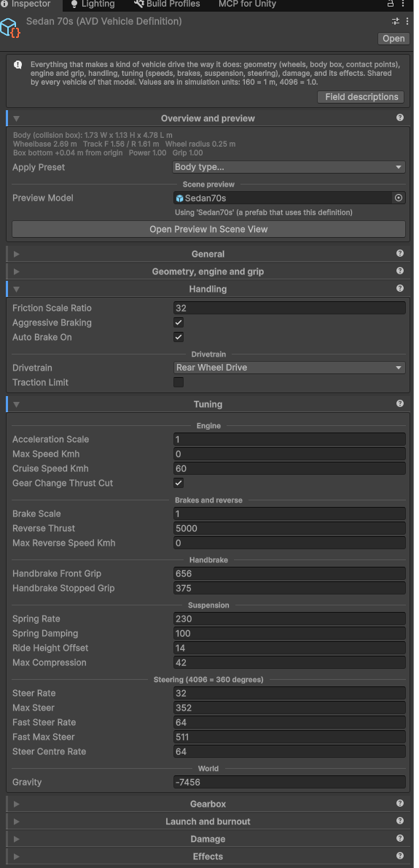Click the Open button

pos(393,38)
